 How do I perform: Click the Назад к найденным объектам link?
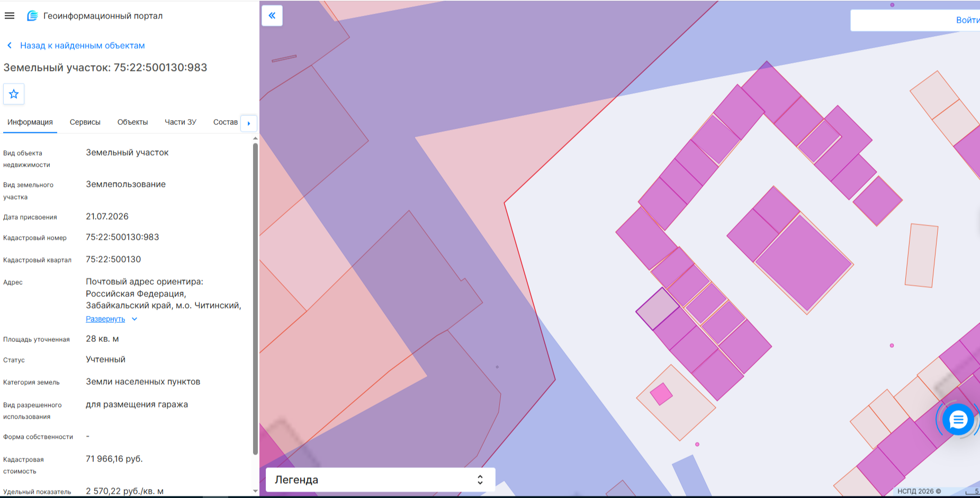[83, 46]
